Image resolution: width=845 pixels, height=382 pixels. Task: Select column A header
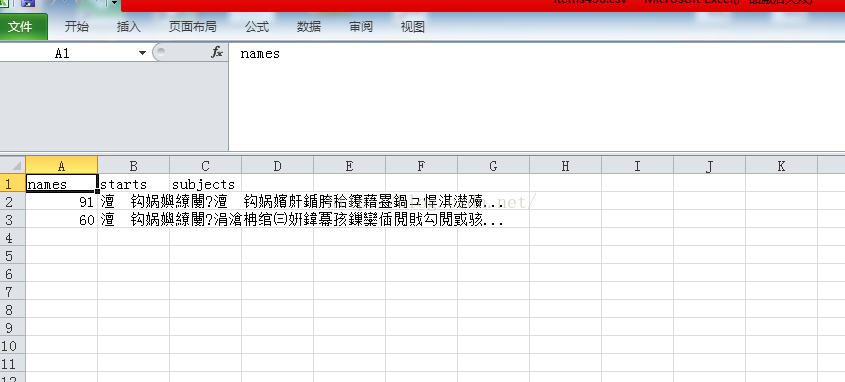click(61, 165)
